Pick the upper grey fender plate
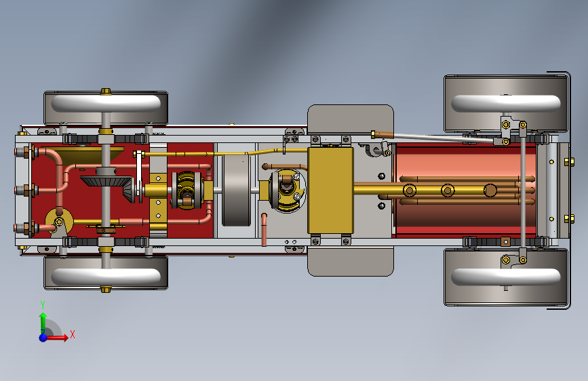Image resolution: width=588 pixels, height=381 pixels. (350, 119)
